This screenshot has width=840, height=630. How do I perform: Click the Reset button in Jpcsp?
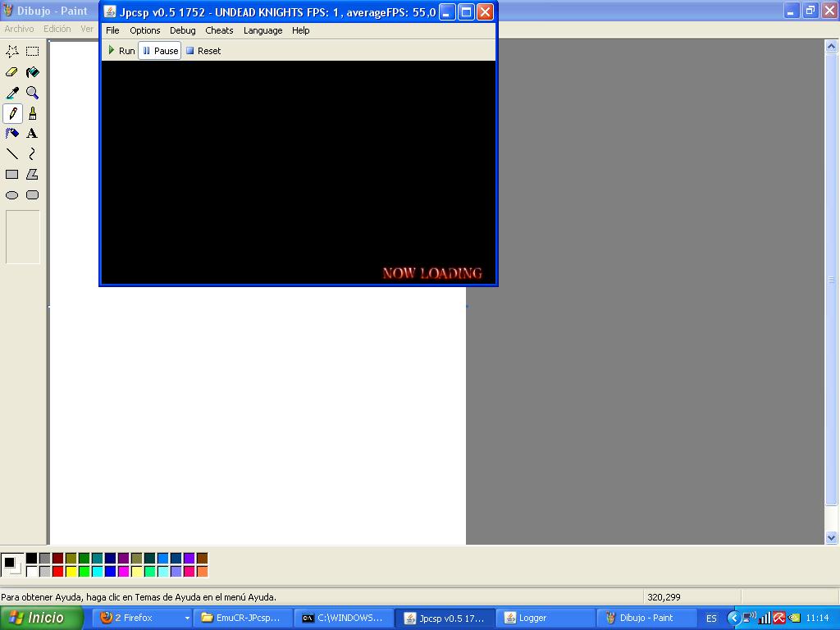[203, 51]
